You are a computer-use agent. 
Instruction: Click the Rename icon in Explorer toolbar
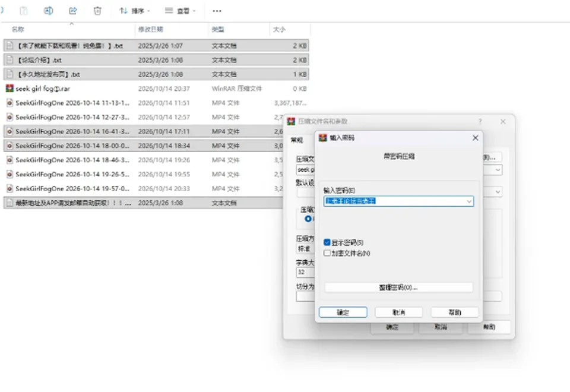[x=48, y=11]
